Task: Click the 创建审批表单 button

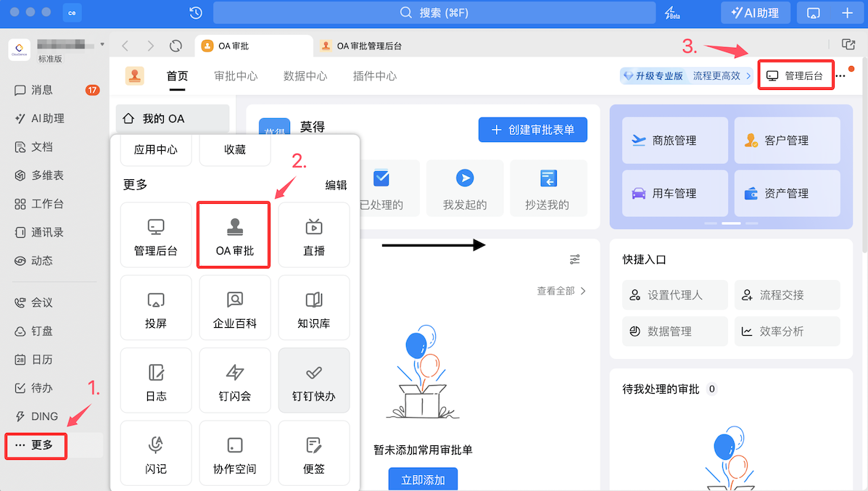Action: click(532, 130)
